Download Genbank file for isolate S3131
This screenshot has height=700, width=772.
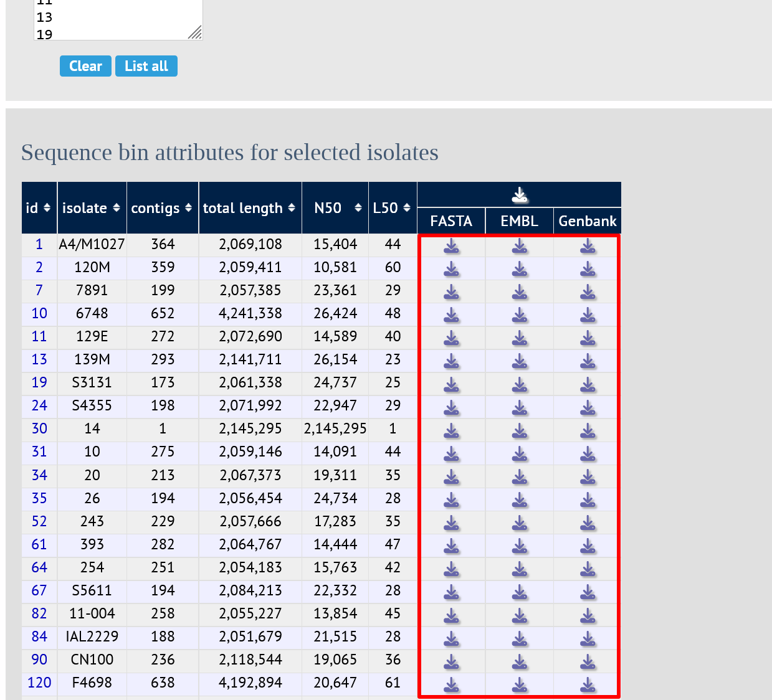pos(588,385)
